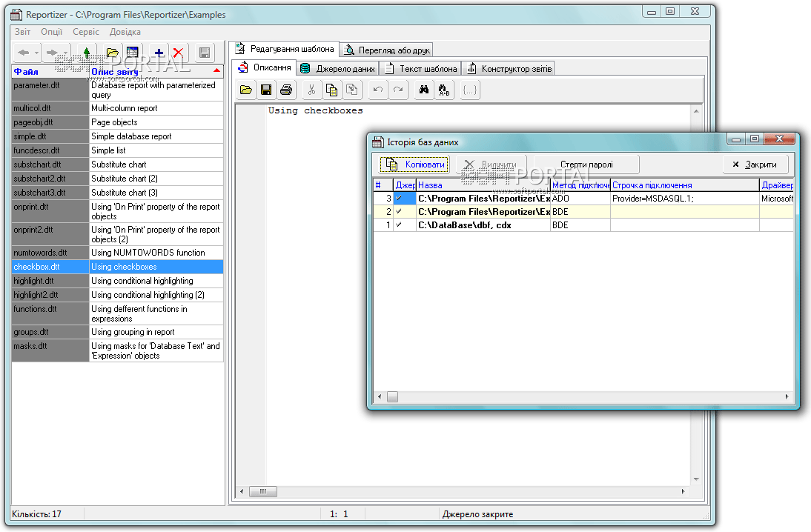Screen dimensions: 811x532
Task: Open the back button dropdown arrow
Action: click(x=36, y=53)
